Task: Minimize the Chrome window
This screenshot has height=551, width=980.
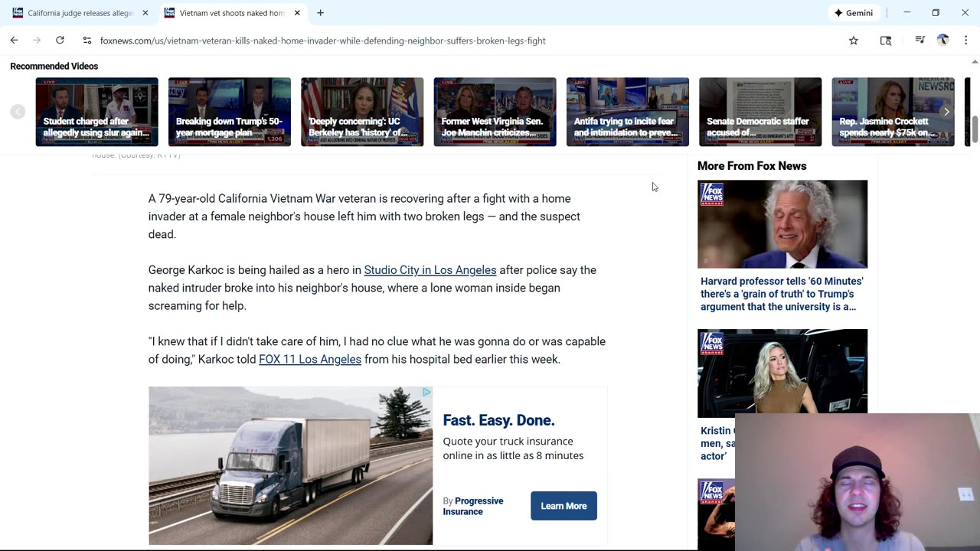Action: pyautogui.click(x=907, y=13)
